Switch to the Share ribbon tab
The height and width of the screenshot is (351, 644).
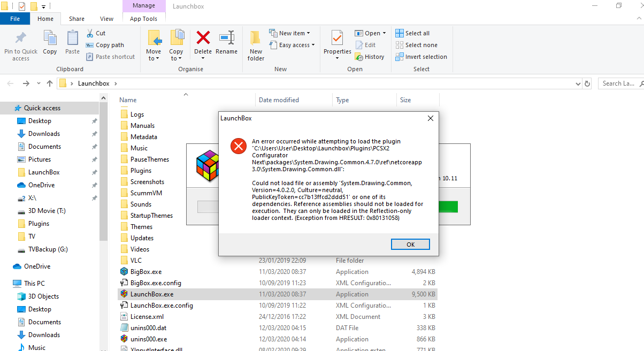tap(76, 19)
